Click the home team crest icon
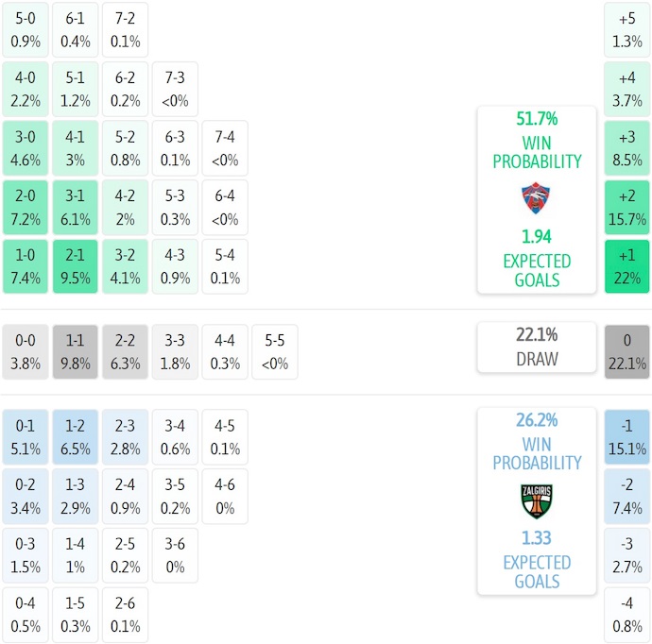Viewport: 652px width, 644px height. [x=536, y=198]
